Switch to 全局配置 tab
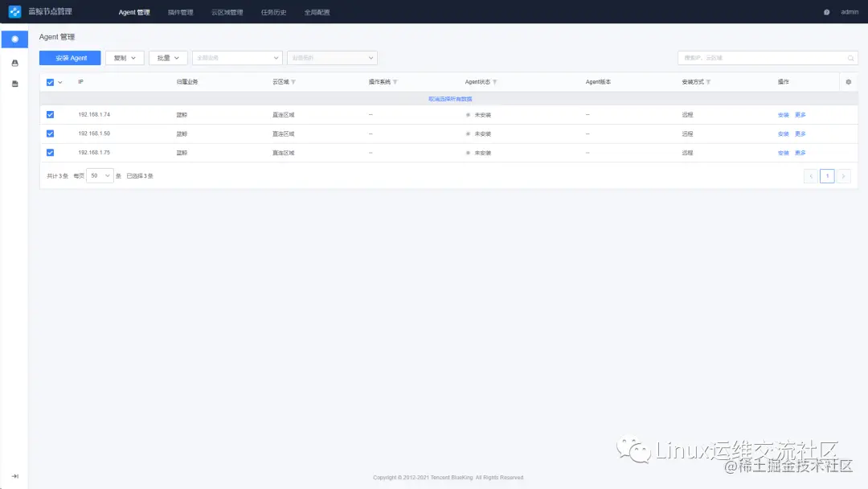The height and width of the screenshot is (489, 868). [317, 12]
